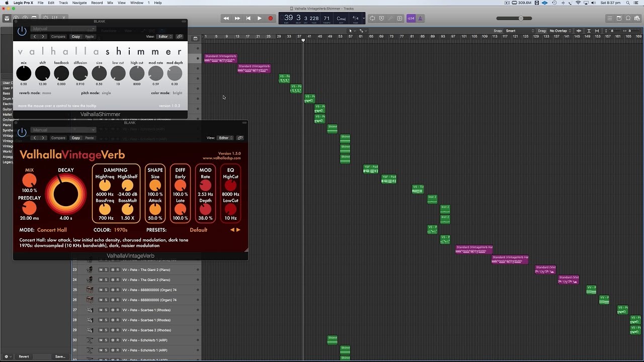Open the Logic Pro X menu
This screenshot has height=362, width=644.
point(22,3)
